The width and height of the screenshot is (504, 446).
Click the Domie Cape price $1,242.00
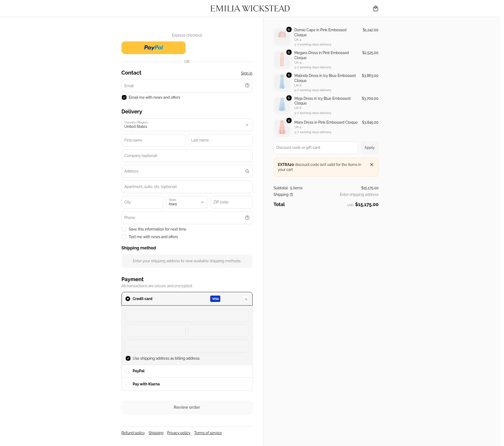(371, 30)
